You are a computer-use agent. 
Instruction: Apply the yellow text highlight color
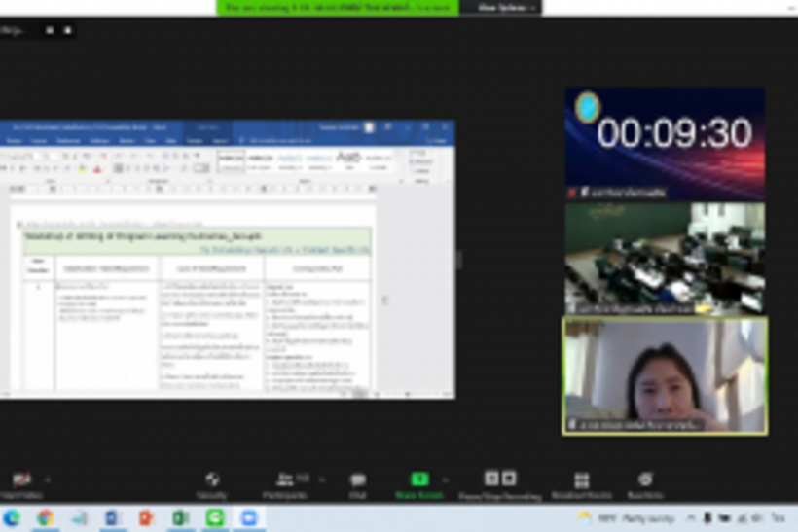pyautogui.click(x=82, y=169)
